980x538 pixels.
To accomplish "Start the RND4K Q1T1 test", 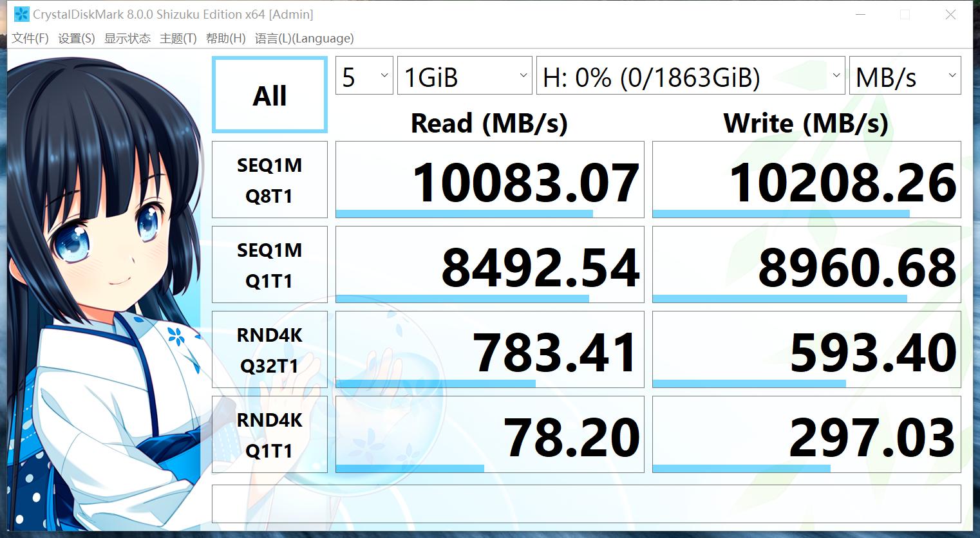I will point(270,435).
